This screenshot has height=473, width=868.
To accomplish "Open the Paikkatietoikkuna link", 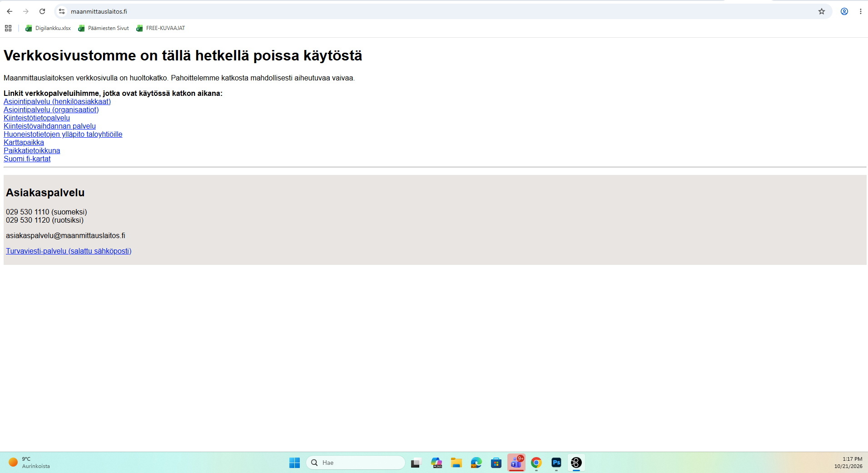I will [32, 150].
